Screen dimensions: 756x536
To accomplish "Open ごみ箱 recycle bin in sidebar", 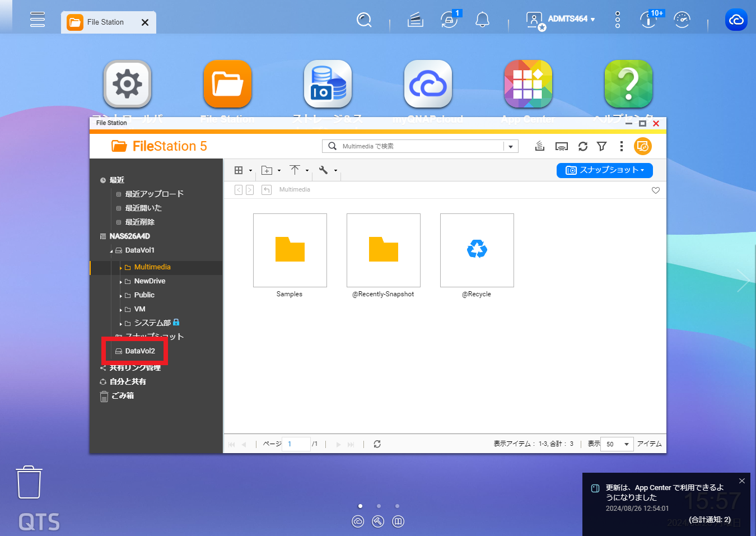I will (x=122, y=395).
